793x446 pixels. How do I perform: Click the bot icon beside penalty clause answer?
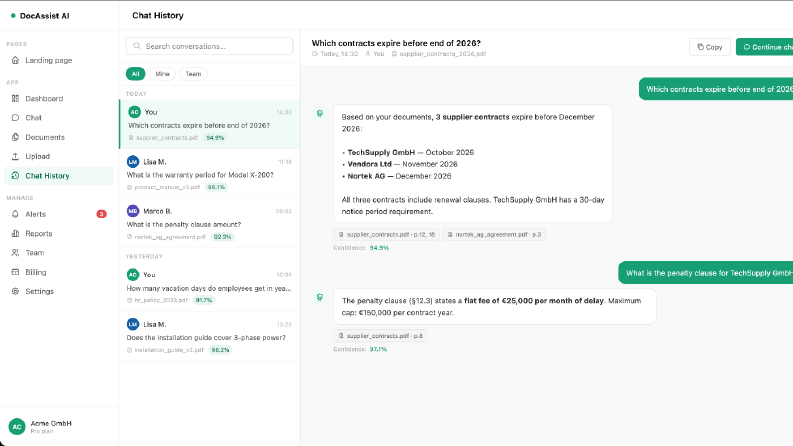[320, 297]
